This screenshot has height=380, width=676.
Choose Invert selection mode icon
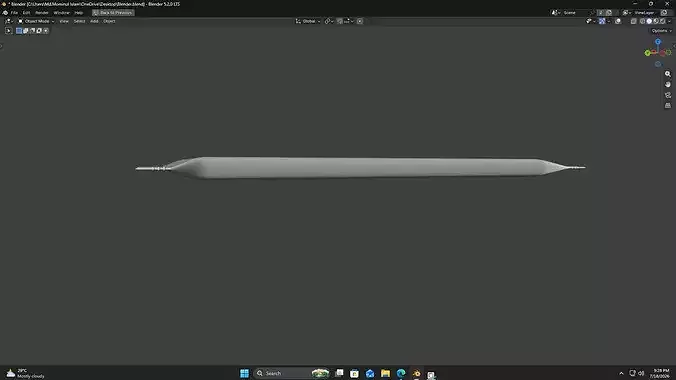(x=39, y=31)
